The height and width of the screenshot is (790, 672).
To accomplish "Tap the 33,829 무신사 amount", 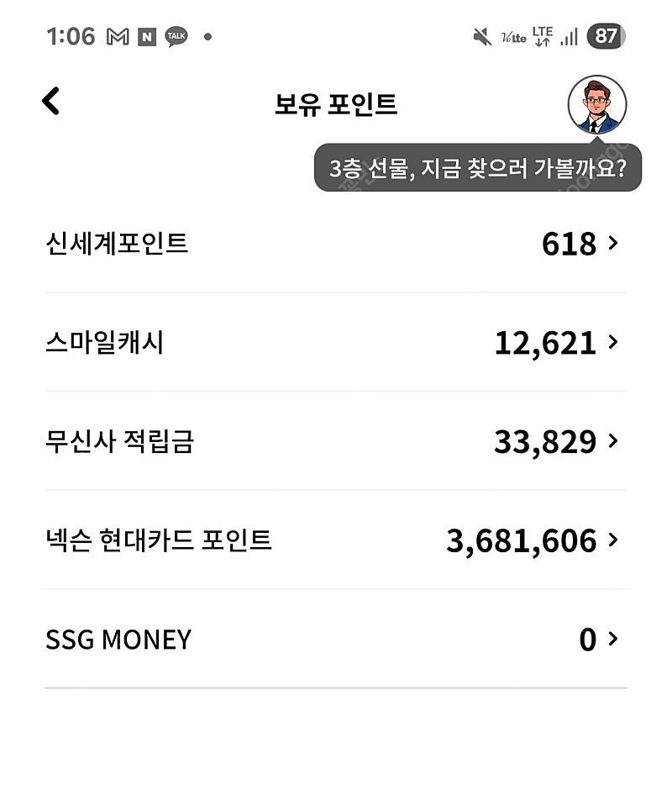I will (545, 442).
